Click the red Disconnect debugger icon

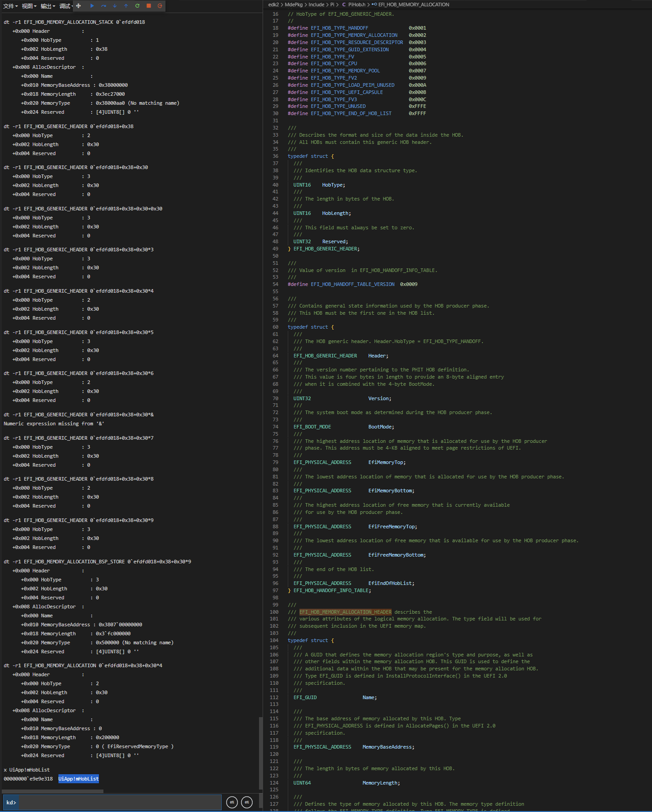(160, 6)
